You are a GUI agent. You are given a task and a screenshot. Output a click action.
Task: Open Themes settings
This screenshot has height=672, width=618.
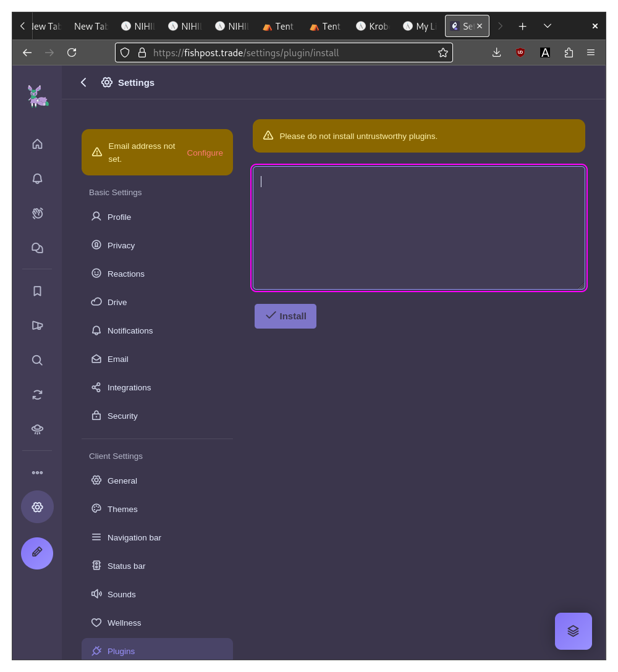(158, 509)
